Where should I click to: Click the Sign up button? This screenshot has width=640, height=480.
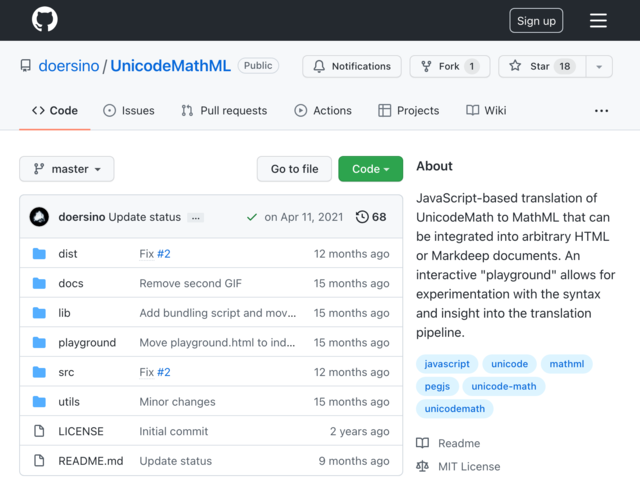point(536,20)
